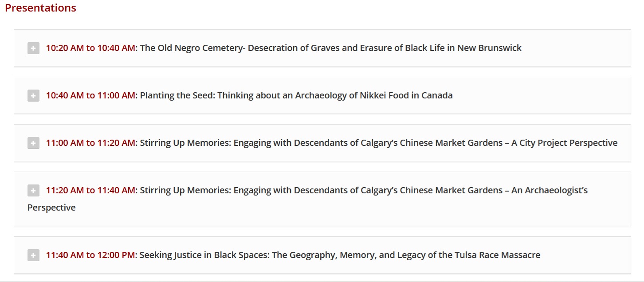Open the Old Negro Cemetery presentation title

[330, 48]
